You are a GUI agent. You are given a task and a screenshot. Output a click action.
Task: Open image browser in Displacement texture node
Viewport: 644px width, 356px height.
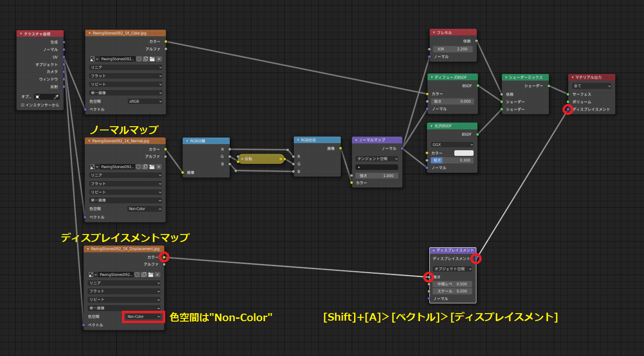(92, 275)
